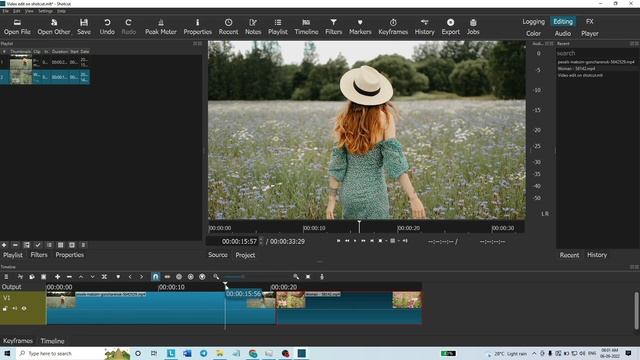Add the source clip to the playlist
Screen dimensions: 640x360
4,245
